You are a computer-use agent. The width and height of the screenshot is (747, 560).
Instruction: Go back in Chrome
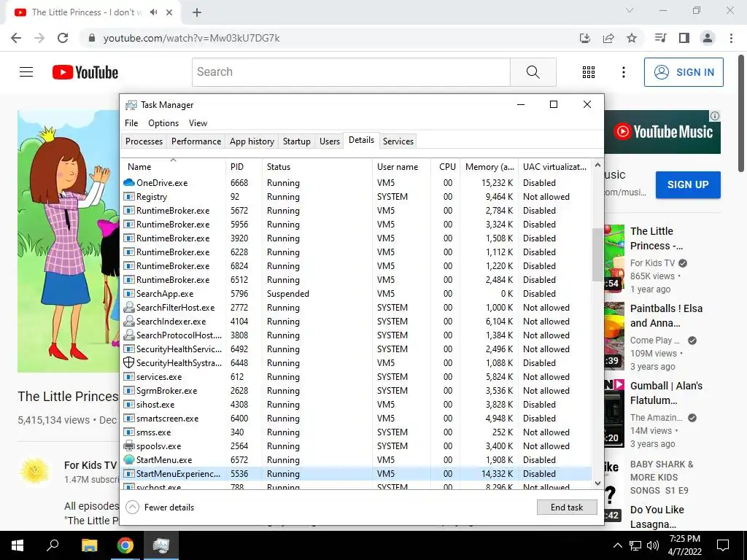(16, 38)
